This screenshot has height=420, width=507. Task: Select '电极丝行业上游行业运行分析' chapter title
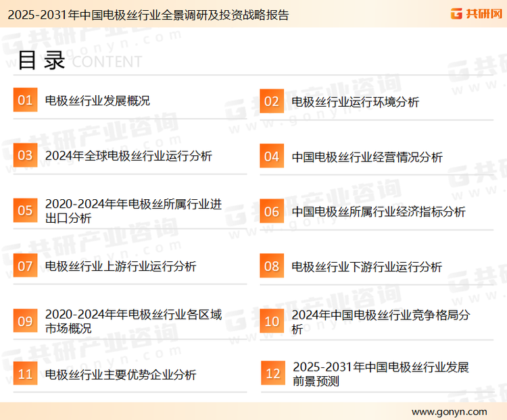(x=120, y=267)
